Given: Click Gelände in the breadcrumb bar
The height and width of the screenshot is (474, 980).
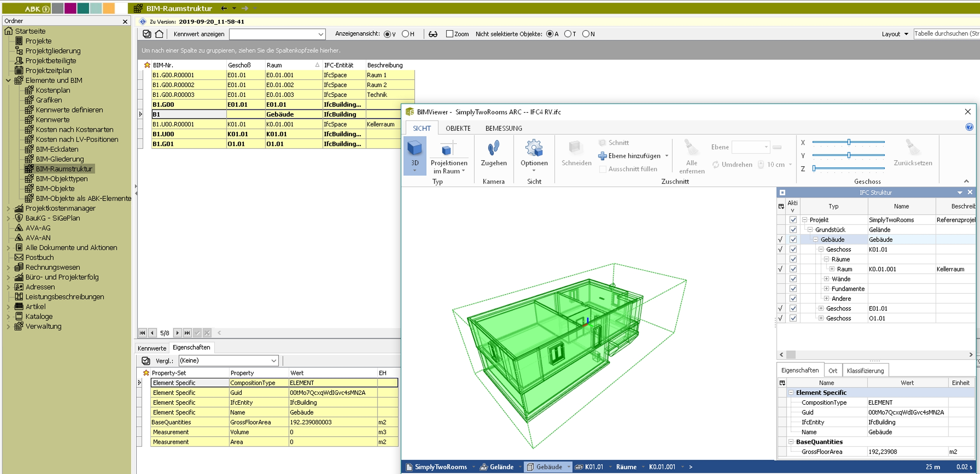Looking at the screenshot, I should (x=502, y=467).
